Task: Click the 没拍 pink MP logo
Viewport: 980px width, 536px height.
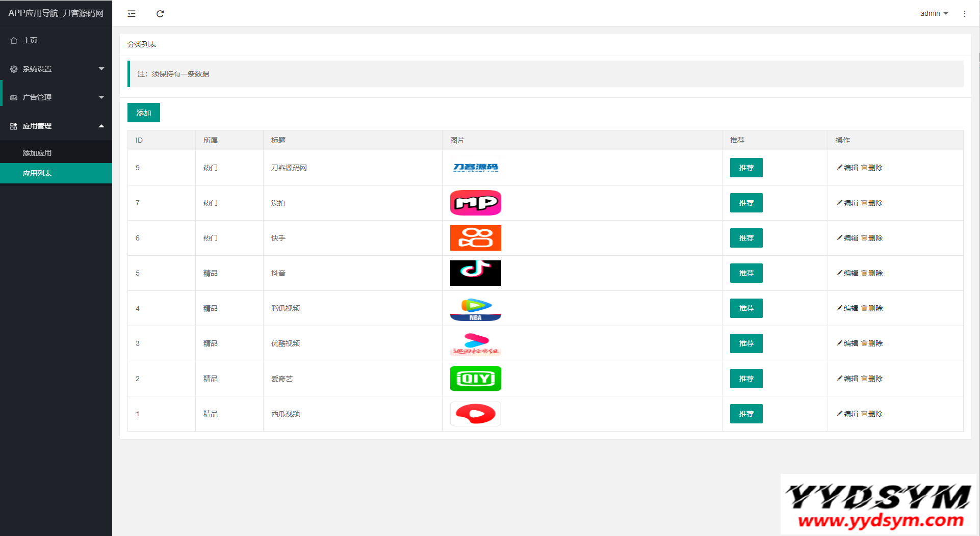Action: coord(475,203)
